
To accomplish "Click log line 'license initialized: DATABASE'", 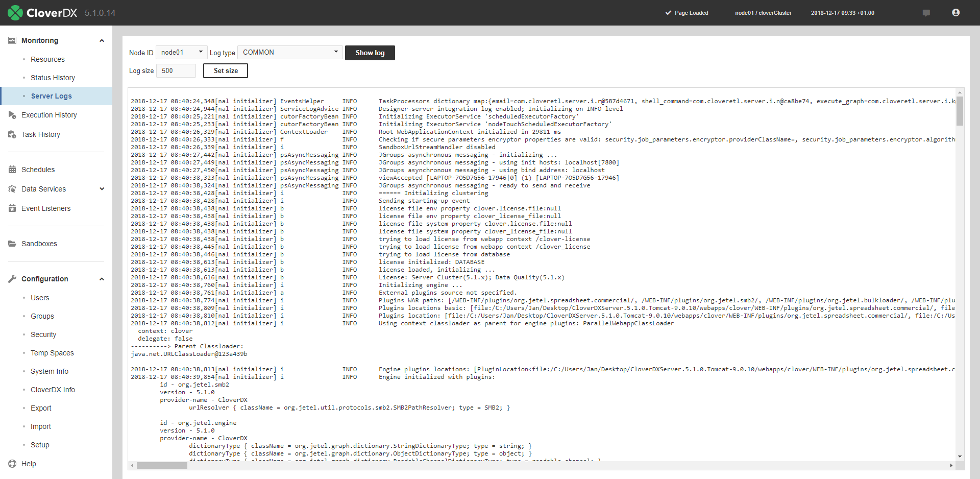I will pos(431,262).
